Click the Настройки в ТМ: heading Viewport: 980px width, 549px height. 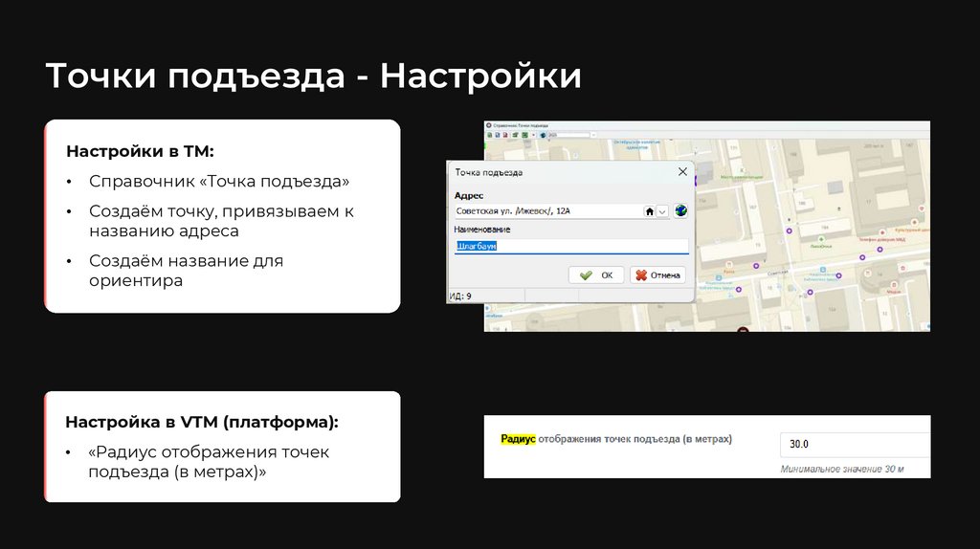pos(140,151)
